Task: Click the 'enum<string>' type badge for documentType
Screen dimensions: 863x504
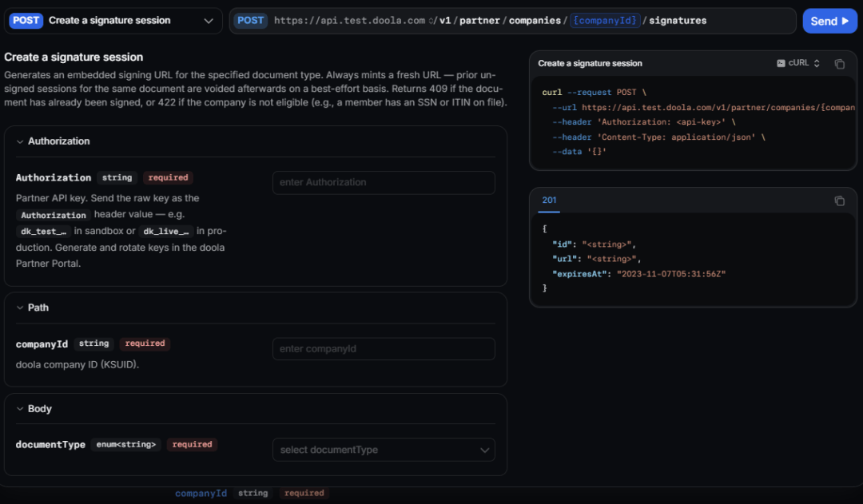Action: click(126, 445)
